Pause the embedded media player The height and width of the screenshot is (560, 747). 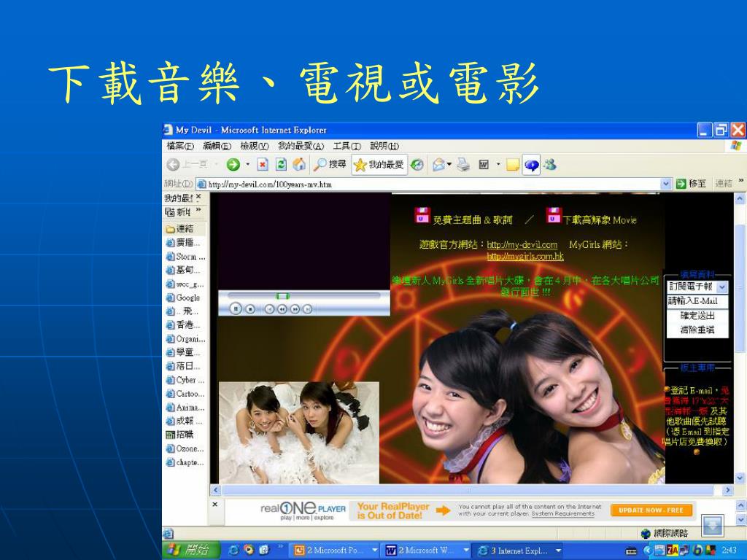click(236, 308)
